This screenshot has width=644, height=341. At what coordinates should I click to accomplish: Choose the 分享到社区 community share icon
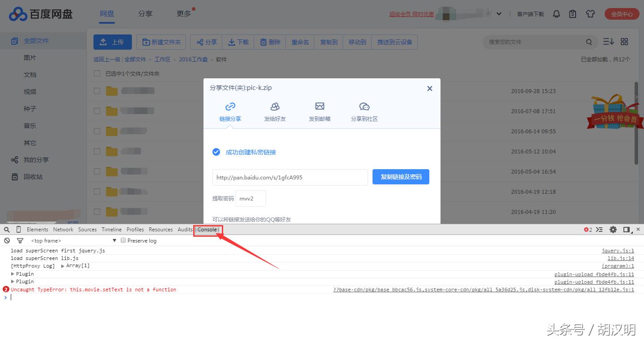[x=364, y=107]
